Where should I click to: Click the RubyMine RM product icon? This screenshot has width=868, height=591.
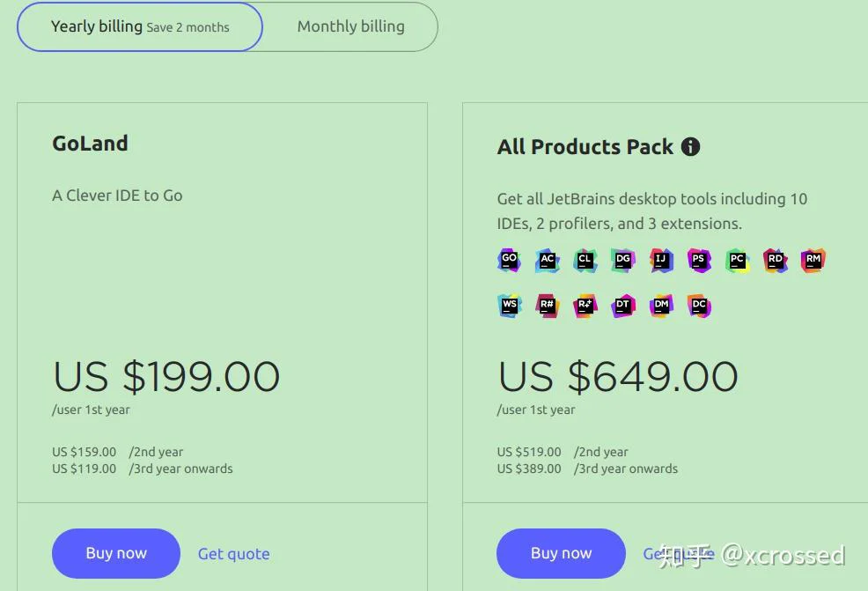[813, 261]
